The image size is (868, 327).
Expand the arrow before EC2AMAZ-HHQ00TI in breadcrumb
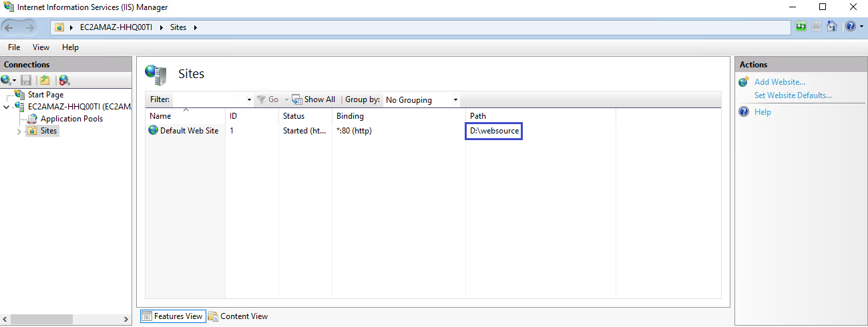71,27
